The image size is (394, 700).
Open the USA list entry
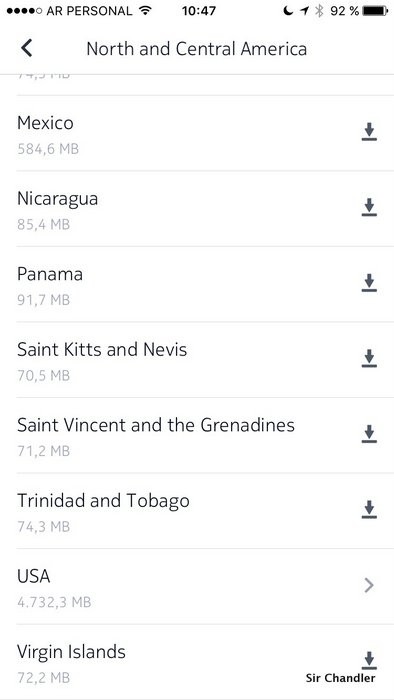197,587
